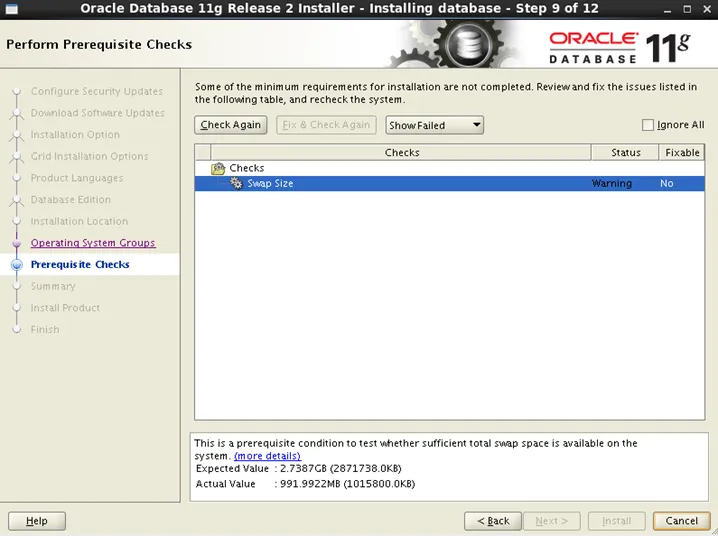
Task: Click the Product Languages step
Action: 77,178
